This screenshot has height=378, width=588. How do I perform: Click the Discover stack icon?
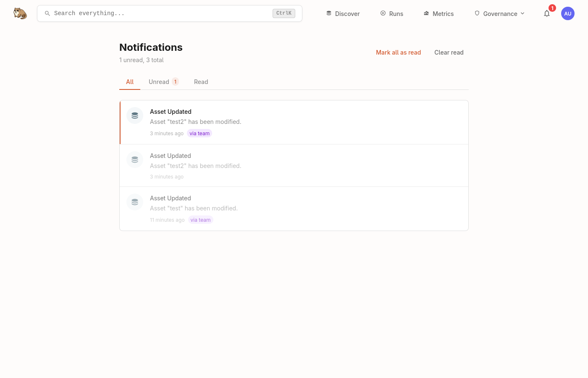[x=329, y=13]
